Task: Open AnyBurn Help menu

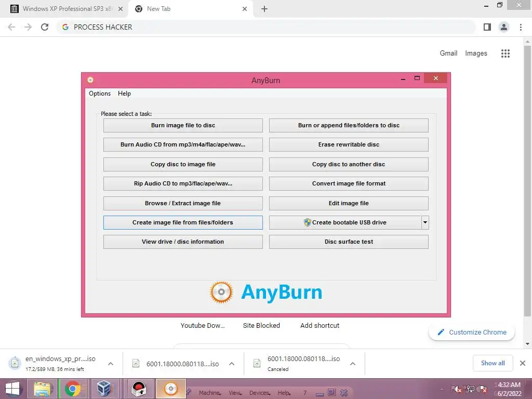Action: pos(124,94)
